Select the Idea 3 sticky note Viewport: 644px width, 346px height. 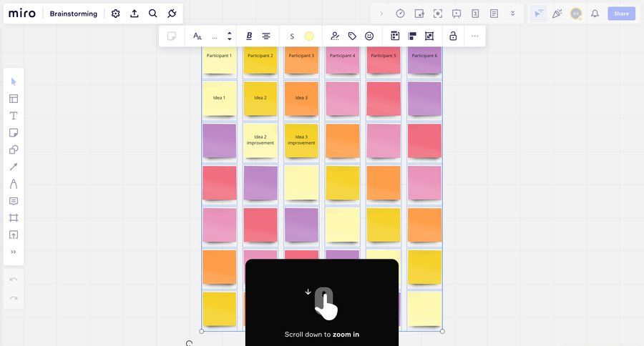pos(301,99)
